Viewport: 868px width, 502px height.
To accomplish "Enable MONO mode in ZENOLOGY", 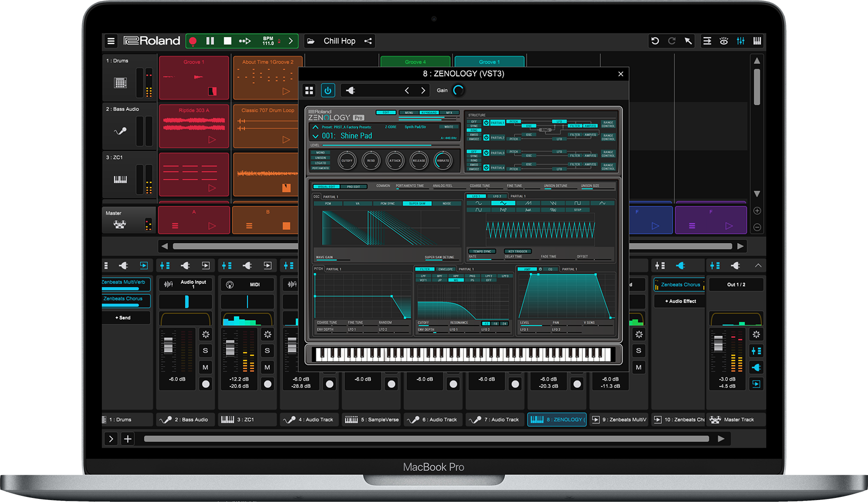I will point(320,152).
